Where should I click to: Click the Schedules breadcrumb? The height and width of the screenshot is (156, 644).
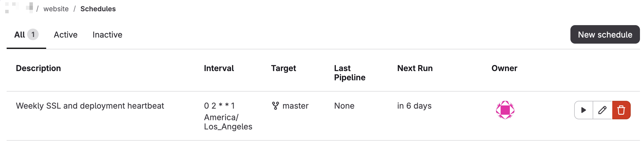[x=98, y=9]
